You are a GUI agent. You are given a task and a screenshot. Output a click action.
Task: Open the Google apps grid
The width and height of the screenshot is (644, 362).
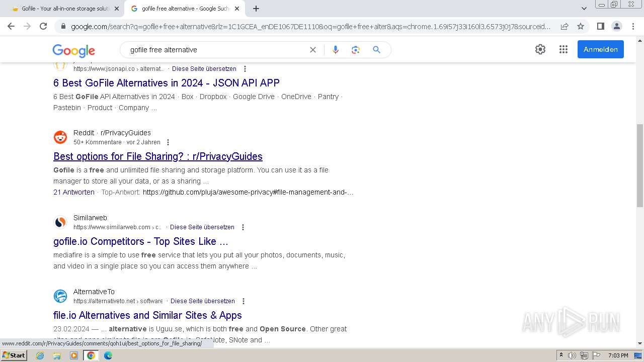tap(563, 49)
